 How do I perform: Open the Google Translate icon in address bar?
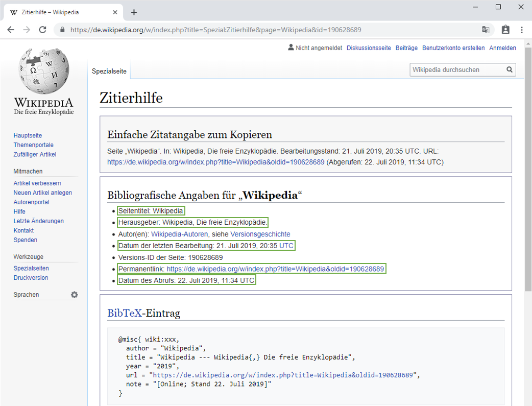(486, 30)
